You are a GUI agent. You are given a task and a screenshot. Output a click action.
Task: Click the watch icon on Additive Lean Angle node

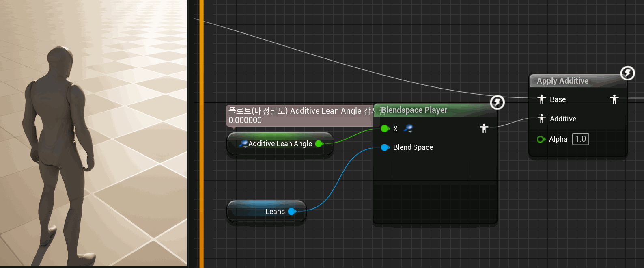[243, 144]
